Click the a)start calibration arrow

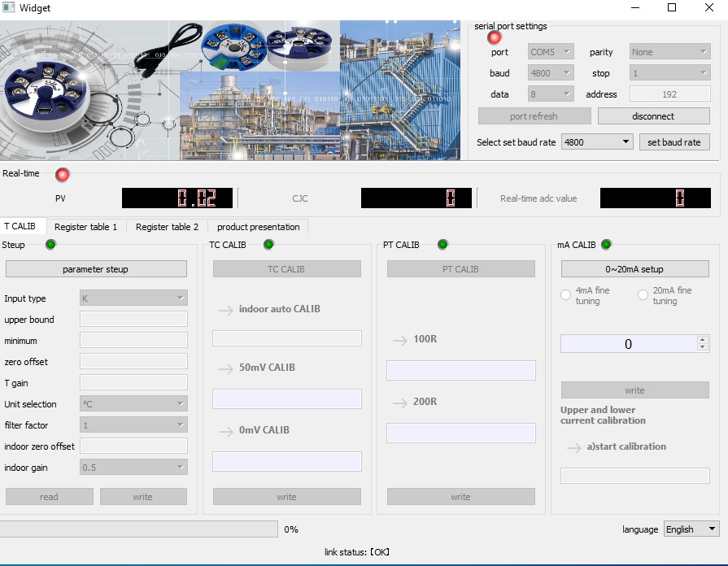pos(573,447)
